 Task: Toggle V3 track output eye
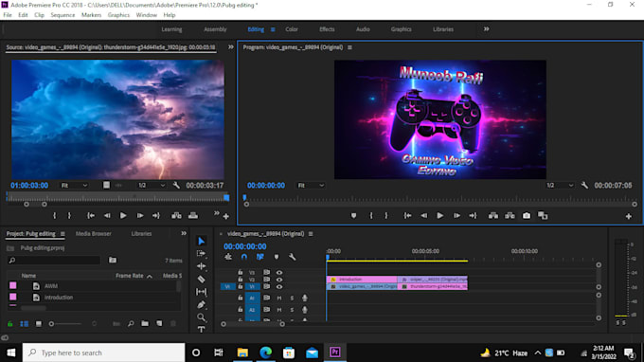pyautogui.click(x=279, y=272)
